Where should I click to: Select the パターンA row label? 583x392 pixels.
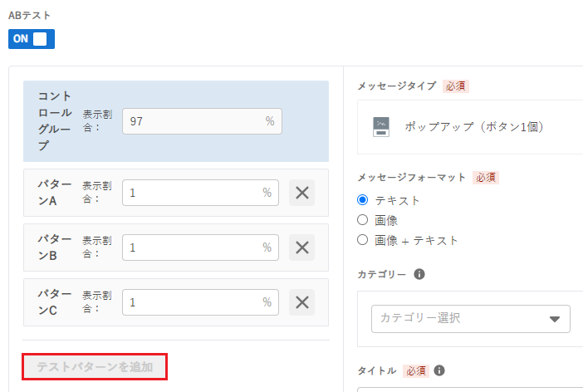pyautogui.click(x=54, y=193)
